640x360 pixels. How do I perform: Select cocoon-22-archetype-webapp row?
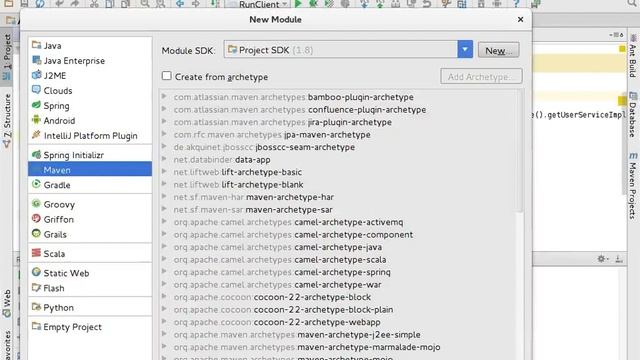pos(338,322)
